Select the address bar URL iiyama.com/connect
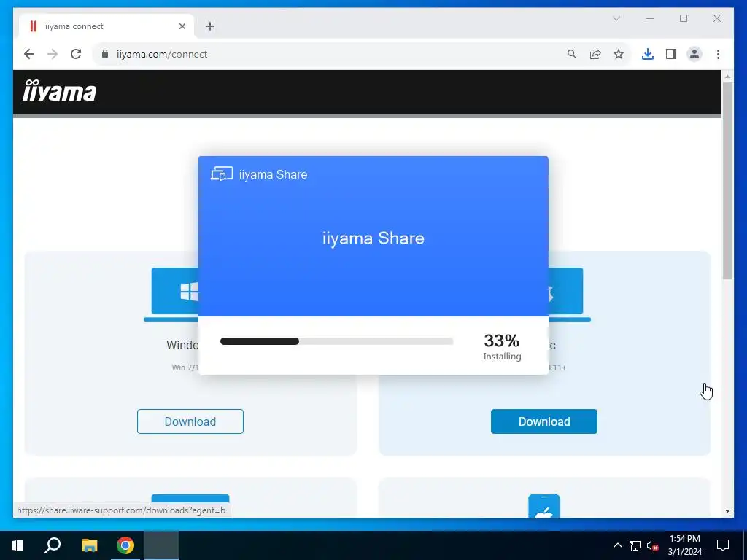This screenshot has height=560, width=747. (162, 54)
